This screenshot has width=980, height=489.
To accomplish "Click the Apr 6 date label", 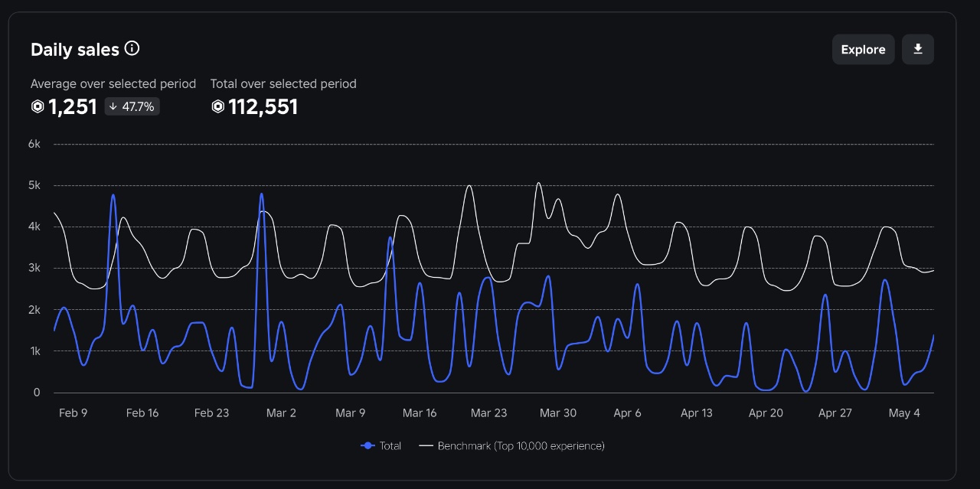I will (628, 413).
